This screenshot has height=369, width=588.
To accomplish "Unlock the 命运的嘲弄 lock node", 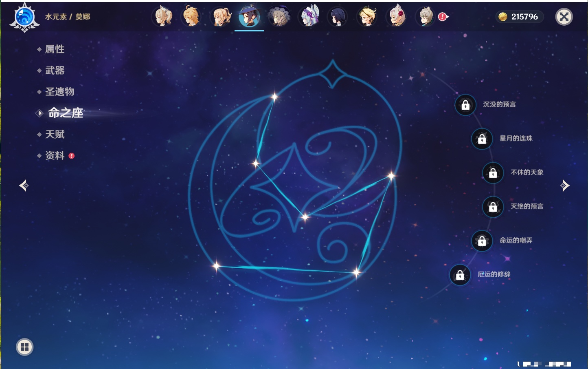I will [482, 241].
